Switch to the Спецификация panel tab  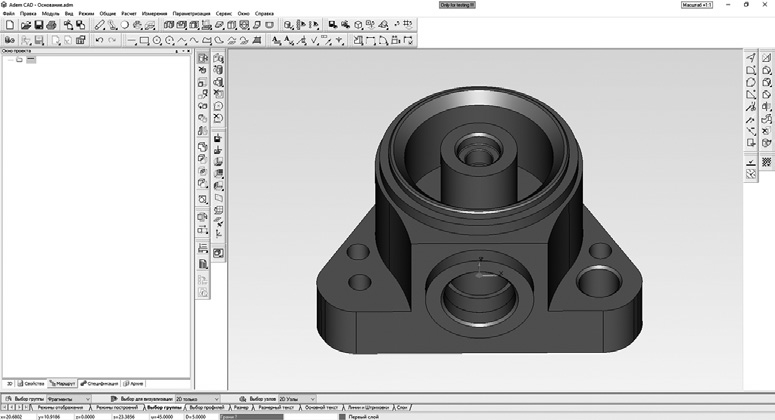click(x=102, y=383)
